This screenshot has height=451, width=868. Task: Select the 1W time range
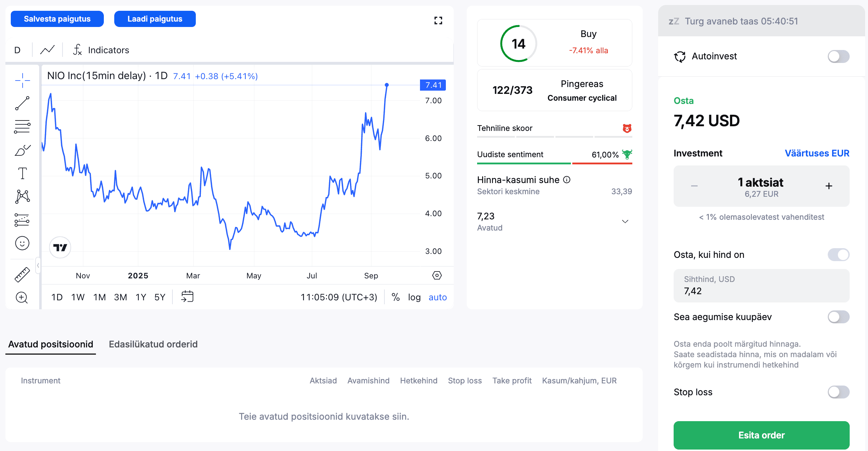click(x=78, y=297)
